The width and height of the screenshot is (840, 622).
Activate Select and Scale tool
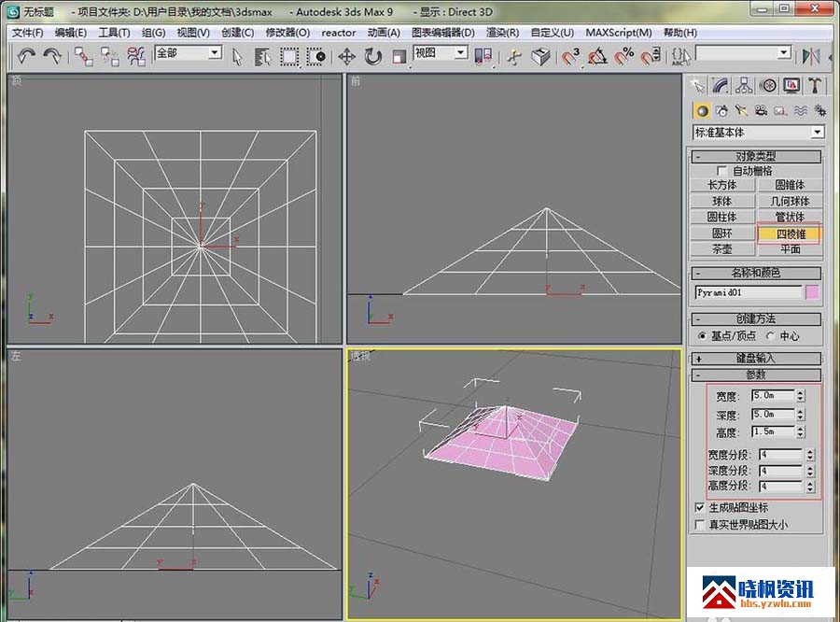pyautogui.click(x=399, y=57)
